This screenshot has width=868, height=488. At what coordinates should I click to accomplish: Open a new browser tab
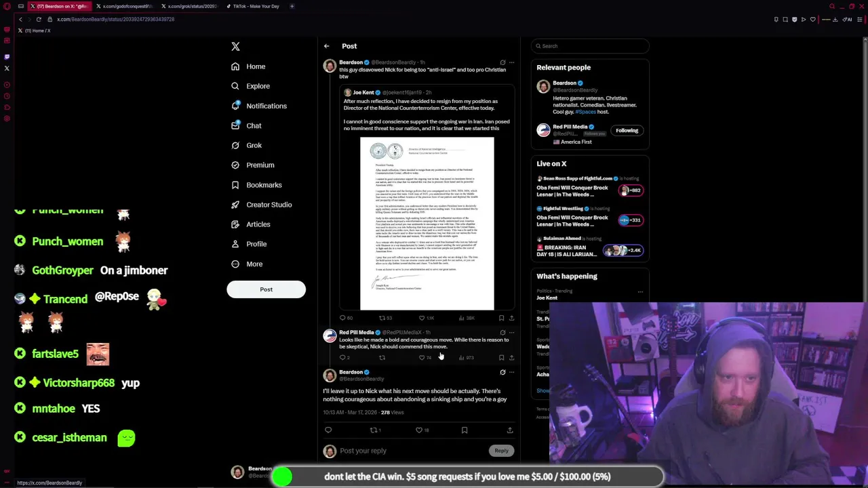click(x=292, y=6)
